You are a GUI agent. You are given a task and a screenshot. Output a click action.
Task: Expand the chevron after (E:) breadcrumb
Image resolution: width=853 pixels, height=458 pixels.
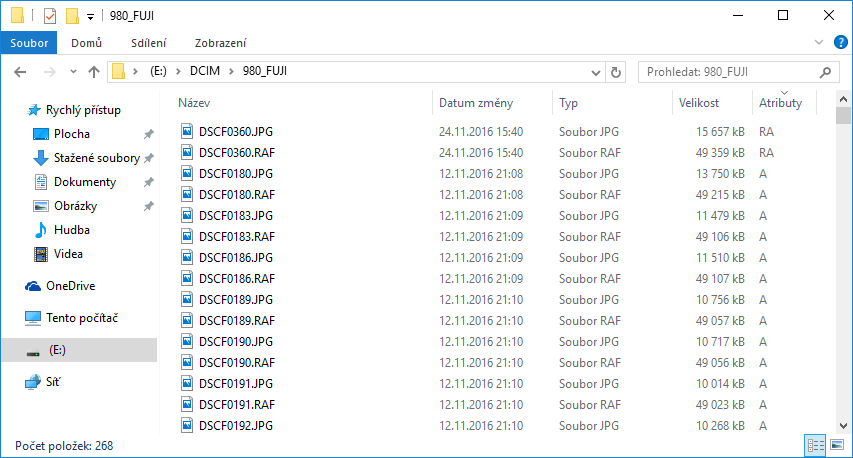point(178,72)
